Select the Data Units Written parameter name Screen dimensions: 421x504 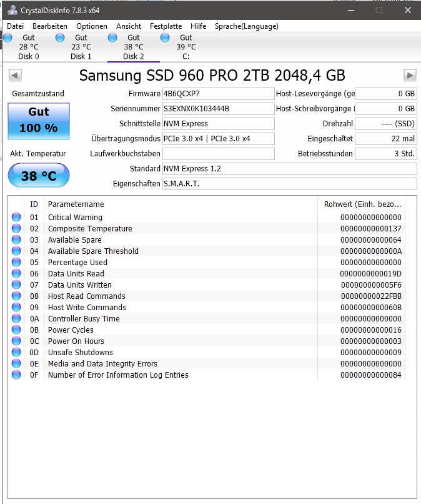pos(79,285)
